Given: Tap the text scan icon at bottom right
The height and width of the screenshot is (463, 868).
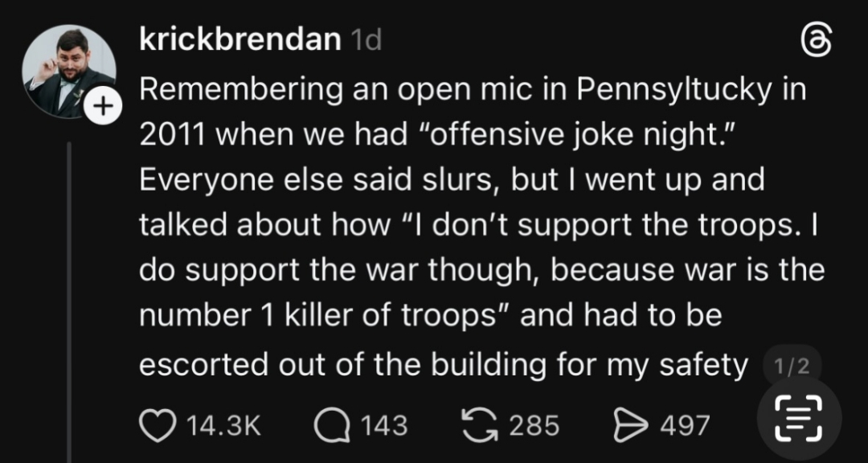Looking at the screenshot, I should [x=798, y=419].
